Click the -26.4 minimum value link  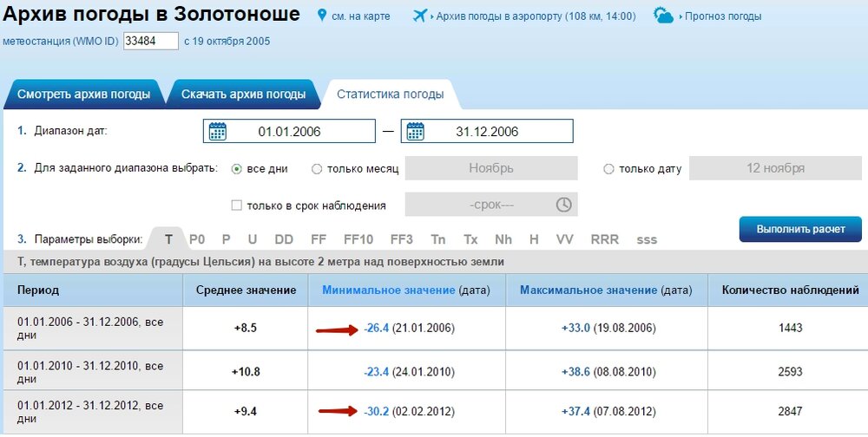tap(377, 328)
